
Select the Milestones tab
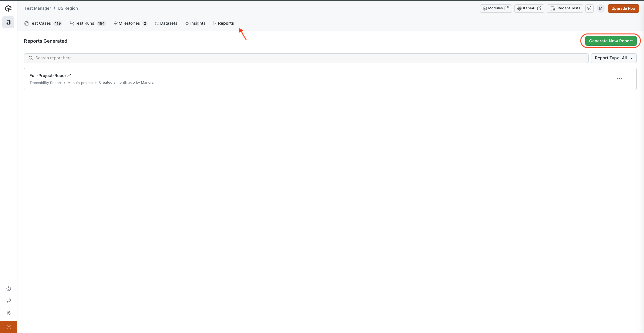(x=129, y=23)
